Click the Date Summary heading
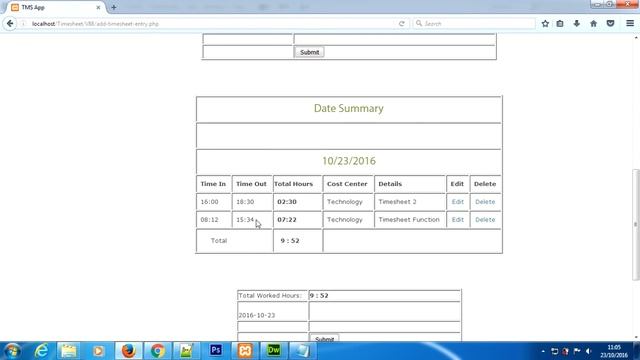Viewport: 640px width, 360px height. [349, 108]
